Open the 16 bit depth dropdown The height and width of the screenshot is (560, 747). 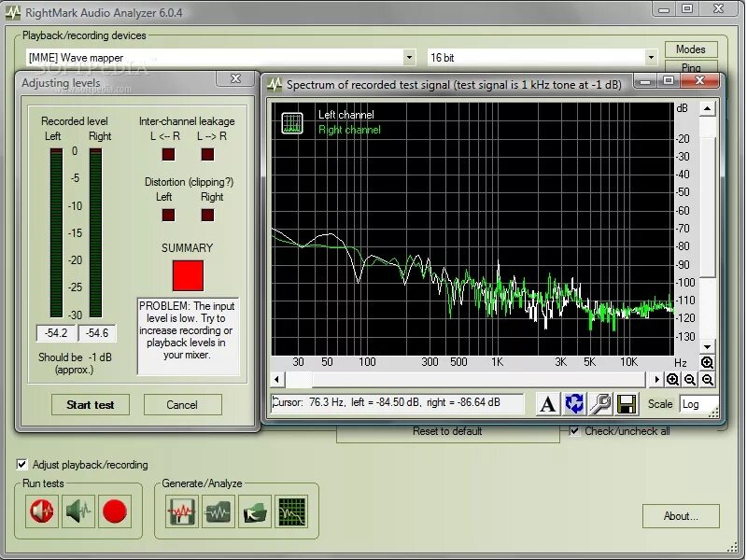click(x=654, y=57)
